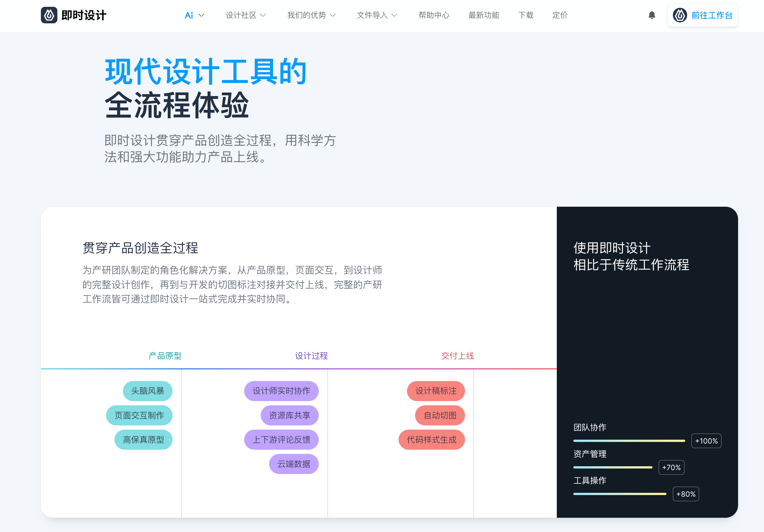Click the 贯穿产品创造全过程 heading
Screen dimensions: 764x532
point(140,248)
